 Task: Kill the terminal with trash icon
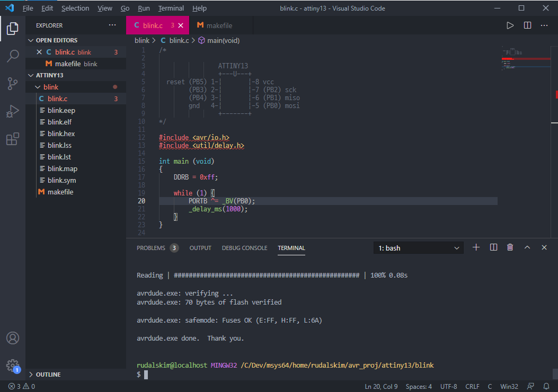510,247
